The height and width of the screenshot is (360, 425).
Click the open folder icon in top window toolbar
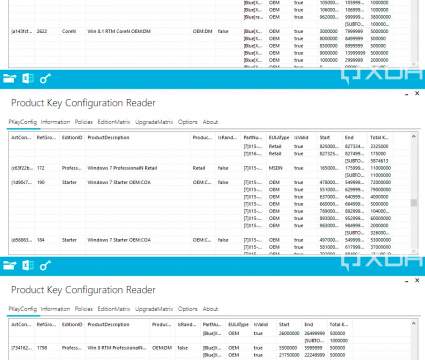tap(10, 79)
